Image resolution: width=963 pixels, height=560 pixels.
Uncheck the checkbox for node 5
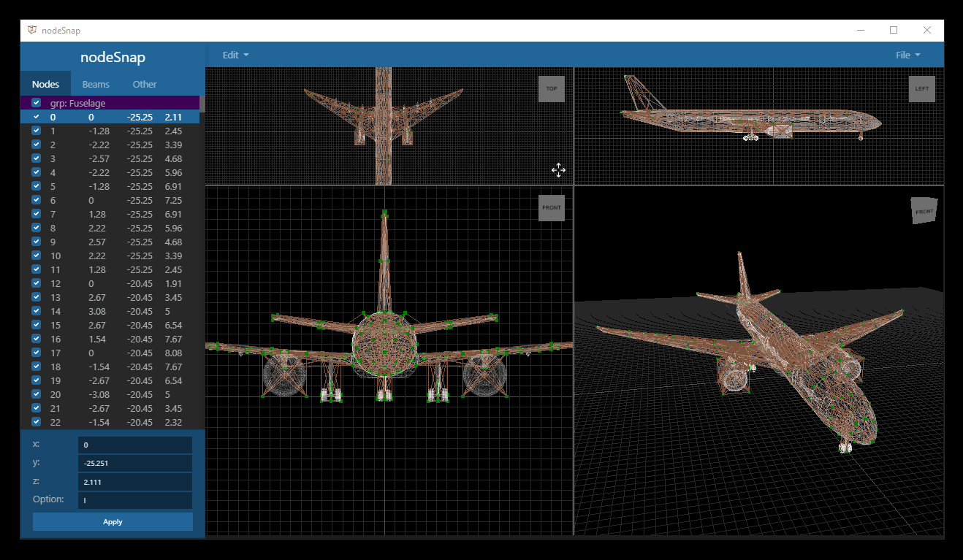[x=37, y=186]
